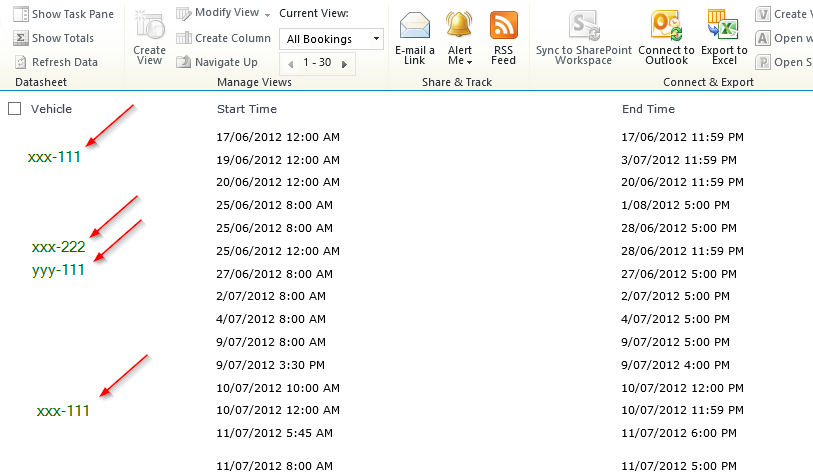Select start time 20/06/2012 12:00 AM
This screenshot has width=813, height=476.
(x=278, y=182)
